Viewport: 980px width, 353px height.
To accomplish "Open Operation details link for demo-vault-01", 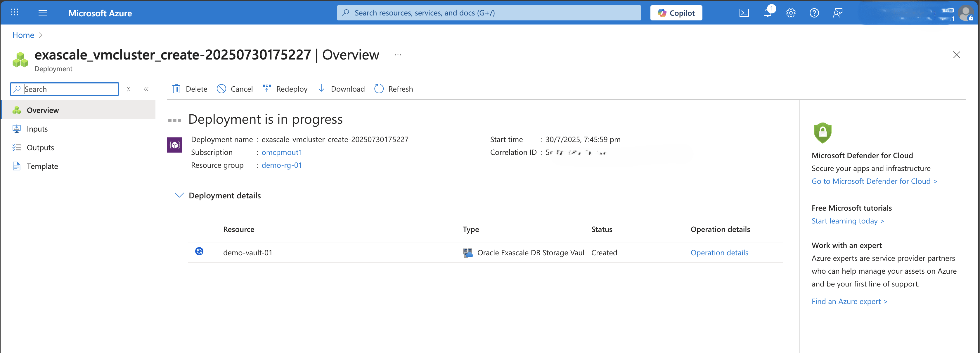I will 719,253.
